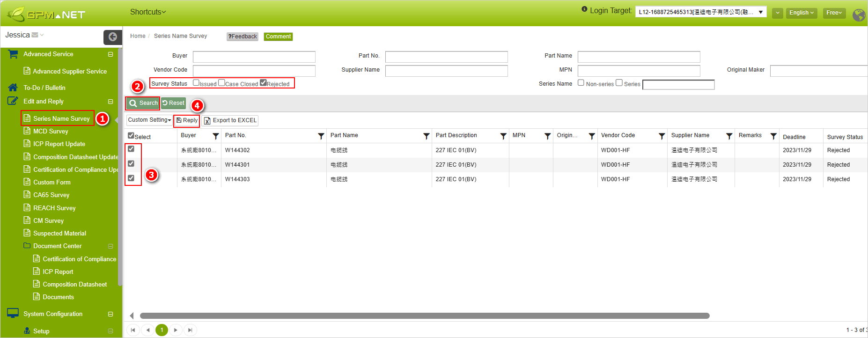Click the Home breadcrumb link
Screen dimensions: 868x338
[138, 36]
